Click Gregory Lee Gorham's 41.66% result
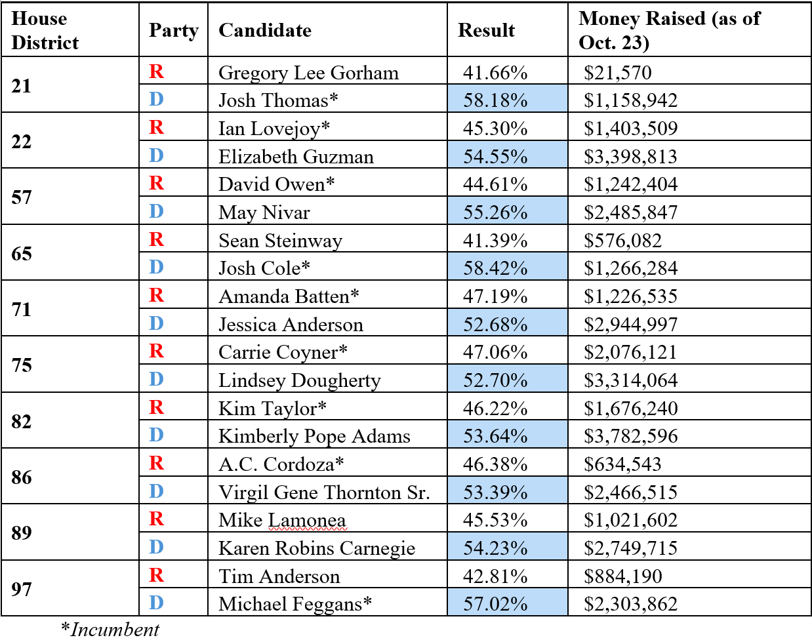The height and width of the screenshot is (644, 812). tap(495, 72)
